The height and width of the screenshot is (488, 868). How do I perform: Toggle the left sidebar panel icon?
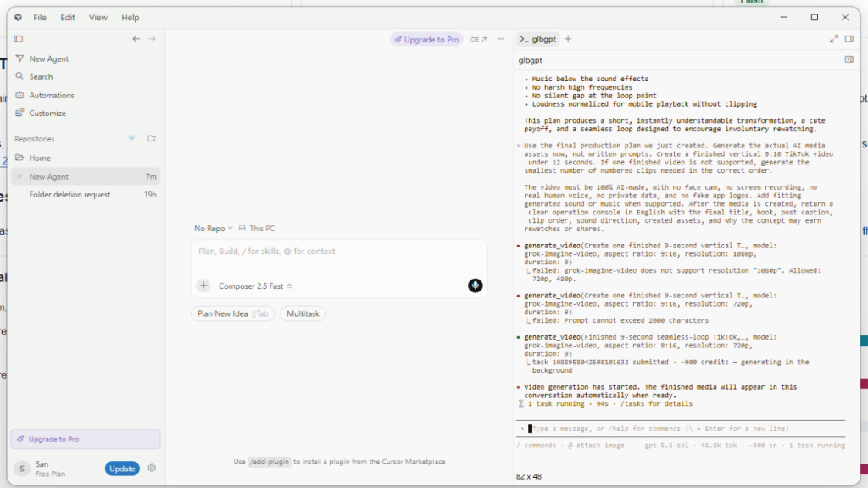point(19,39)
